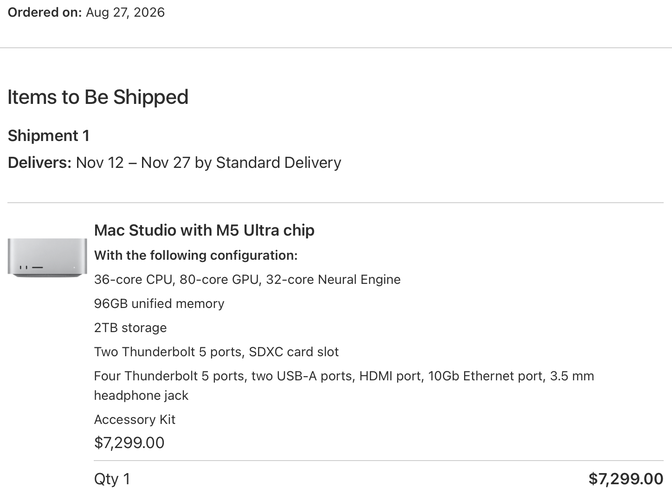Click the Items to Be Shipped heading
Image resolution: width=672 pixels, height=500 pixels.
tap(98, 97)
